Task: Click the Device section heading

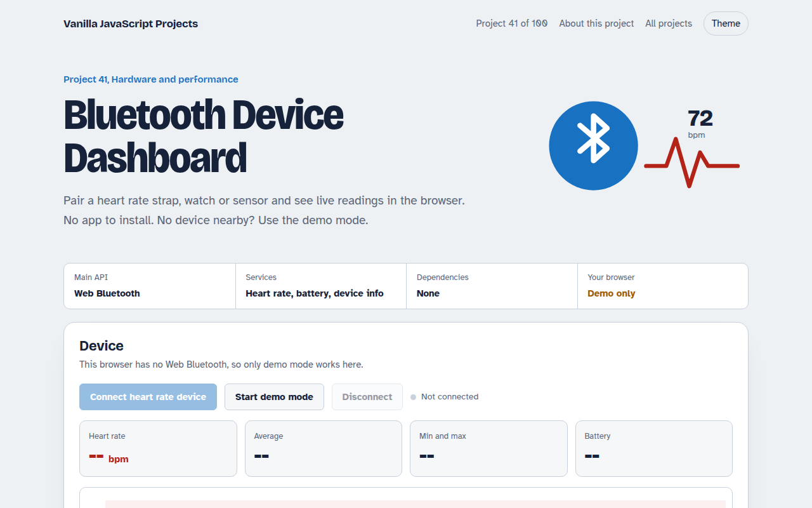Action: [x=101, y=346]
